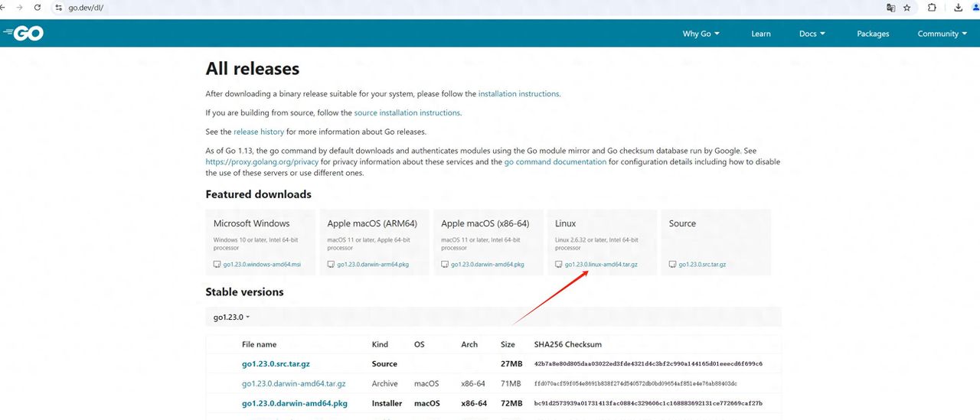The width and height of the screenshot is (980, 420).
Task: Open the browser extensions puzzle icon
Action: [932, 8]
